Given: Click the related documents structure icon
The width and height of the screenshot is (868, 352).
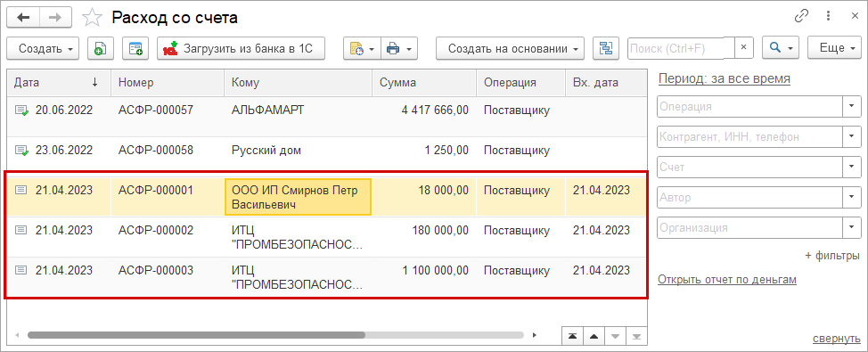Looking at the screenshot, I should (x=606, y=49).
